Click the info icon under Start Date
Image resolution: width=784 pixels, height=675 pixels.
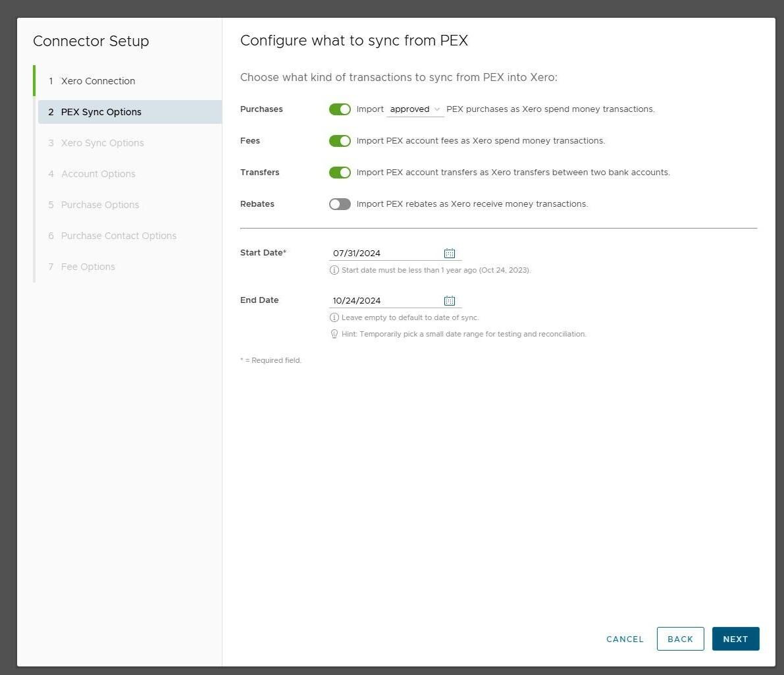(334, 270)
